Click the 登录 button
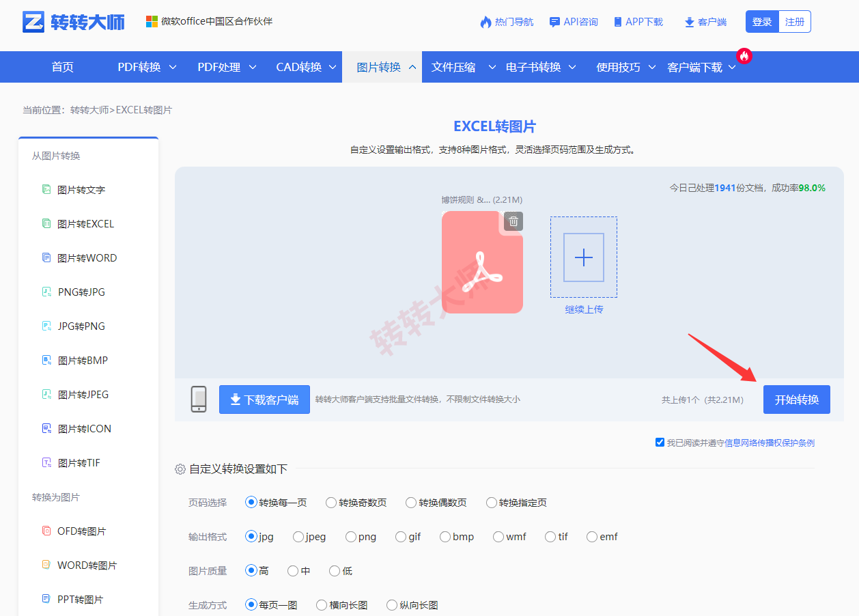 (762, 22)
